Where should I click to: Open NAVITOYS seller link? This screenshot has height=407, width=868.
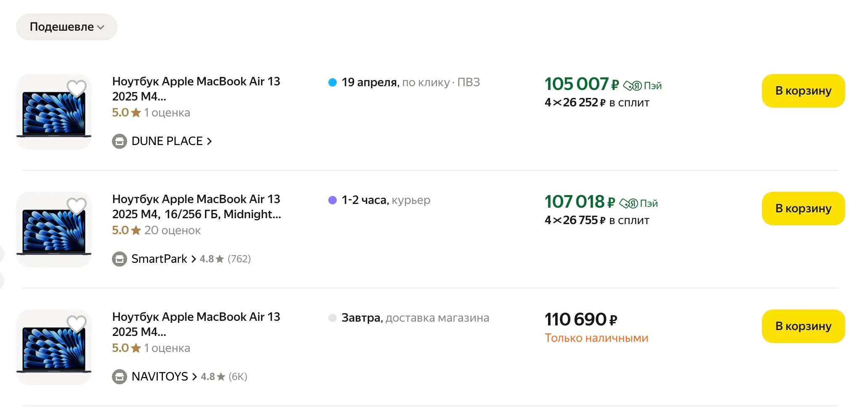coord(160,377)
